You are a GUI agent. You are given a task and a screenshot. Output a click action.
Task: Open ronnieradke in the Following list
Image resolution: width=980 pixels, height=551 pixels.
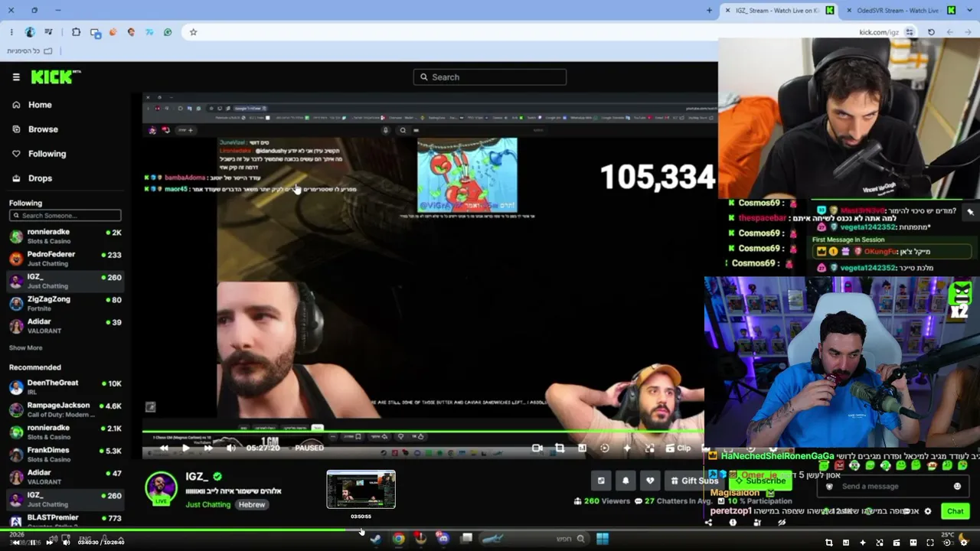65,236
